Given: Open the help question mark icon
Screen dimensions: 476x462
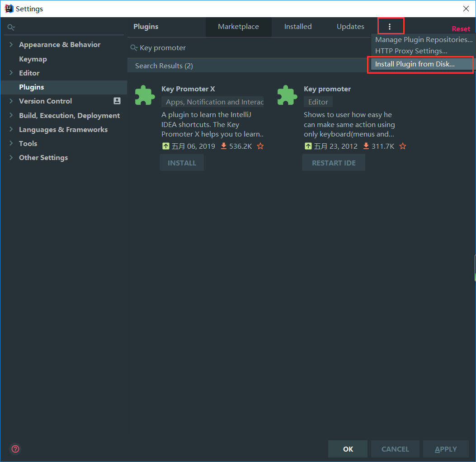Looking at the screenshot, I should 15,448.
